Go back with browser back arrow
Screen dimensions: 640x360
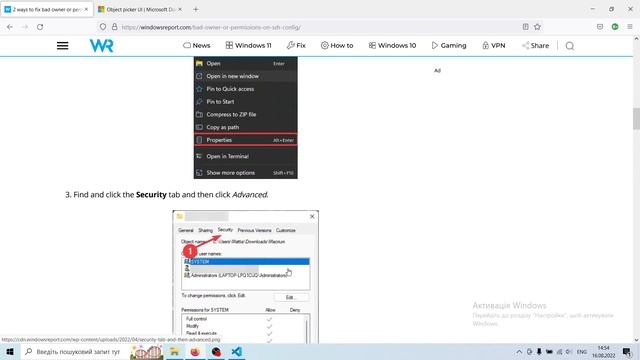click(x=10, y=27)
